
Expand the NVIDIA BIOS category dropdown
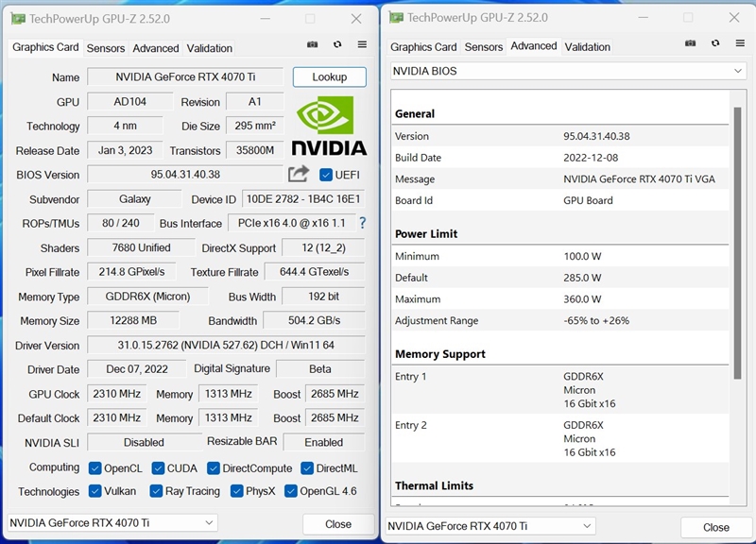tap(568, 72)
